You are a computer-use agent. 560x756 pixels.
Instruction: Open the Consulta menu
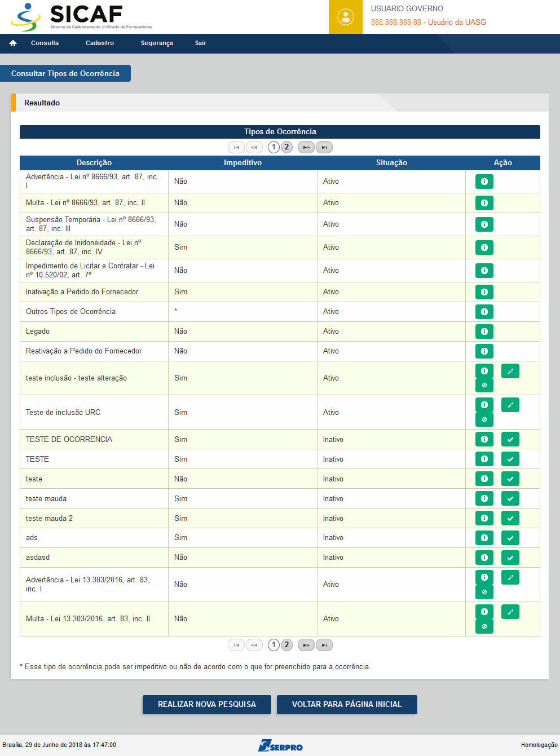click(45, 43)
